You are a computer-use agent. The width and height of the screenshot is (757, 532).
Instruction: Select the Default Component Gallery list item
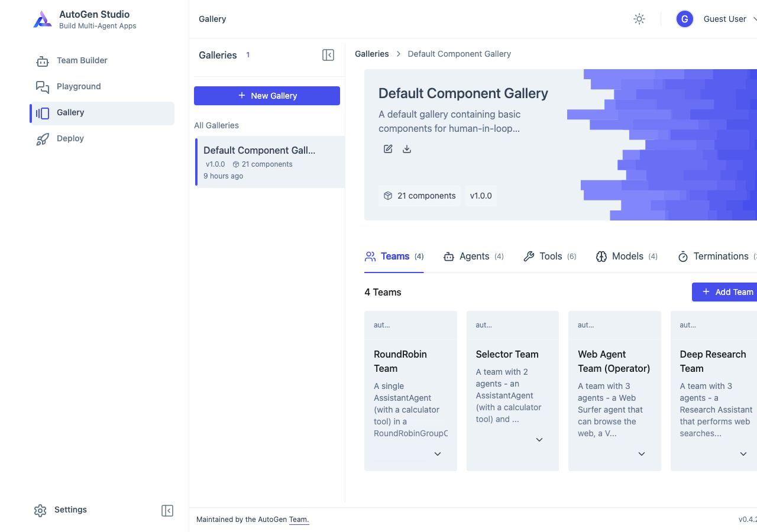270,162
